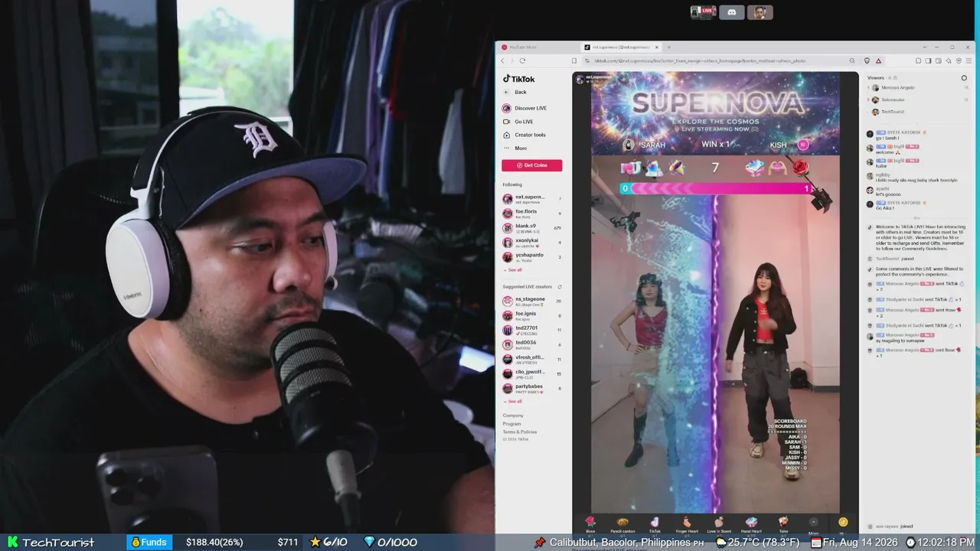
Task: Open the viewers panel settings circle icon
Action: coord(964,78)
